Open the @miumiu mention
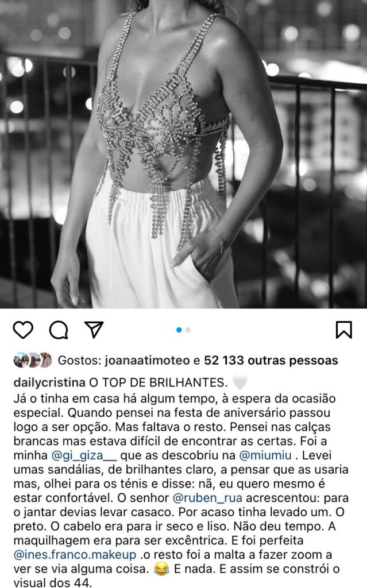The image size is (367, 588). click(x=265, y=455)
